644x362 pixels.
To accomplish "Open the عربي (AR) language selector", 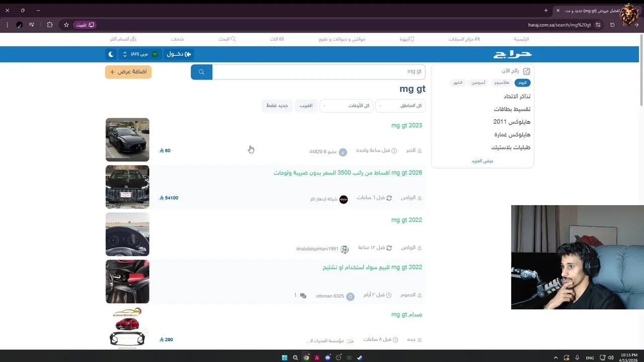I will pos(140,54).
